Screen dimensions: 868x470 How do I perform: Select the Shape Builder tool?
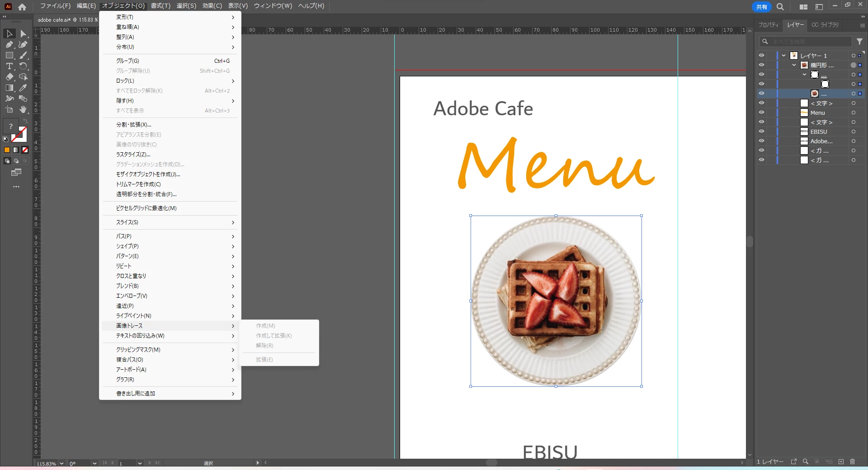coord(23,77)
